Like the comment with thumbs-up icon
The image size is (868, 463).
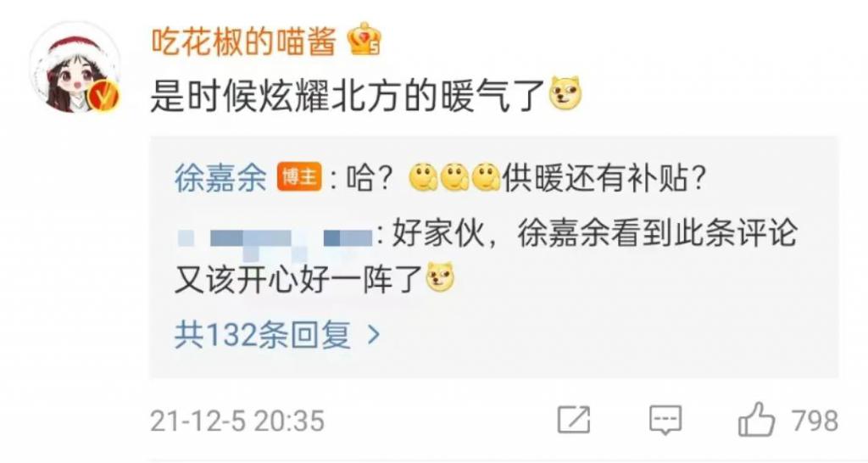[755, 419]
